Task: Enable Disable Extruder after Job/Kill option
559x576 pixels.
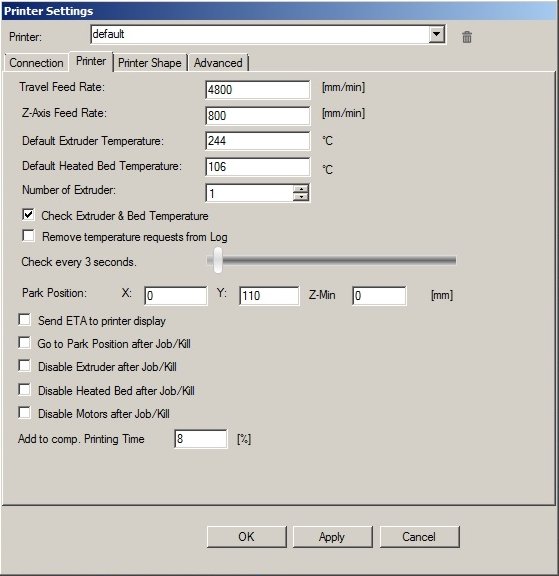Action: [24, 366]
